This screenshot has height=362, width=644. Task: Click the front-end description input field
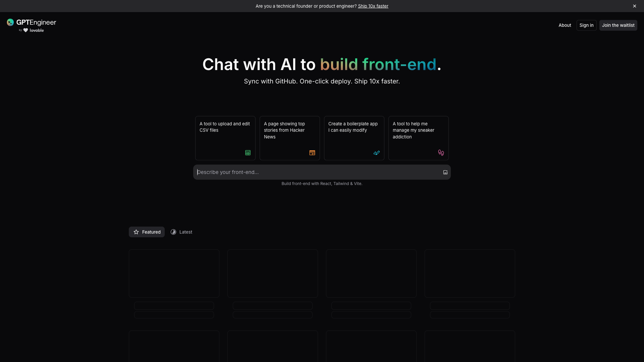point(322,172)
